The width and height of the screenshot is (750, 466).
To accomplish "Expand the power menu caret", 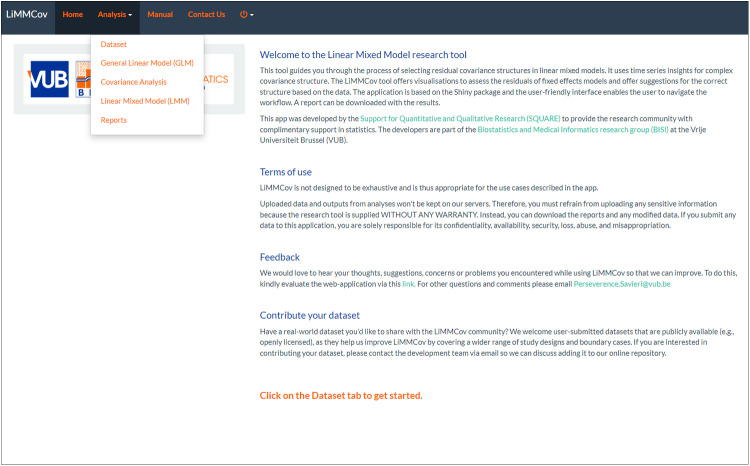I will pyautogui.click(x=252, y=15).
